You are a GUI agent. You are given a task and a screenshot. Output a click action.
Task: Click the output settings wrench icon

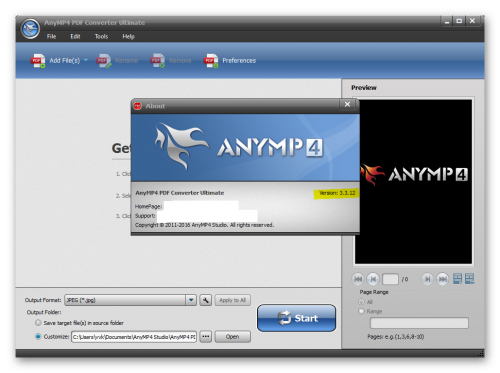click(206, 300)
